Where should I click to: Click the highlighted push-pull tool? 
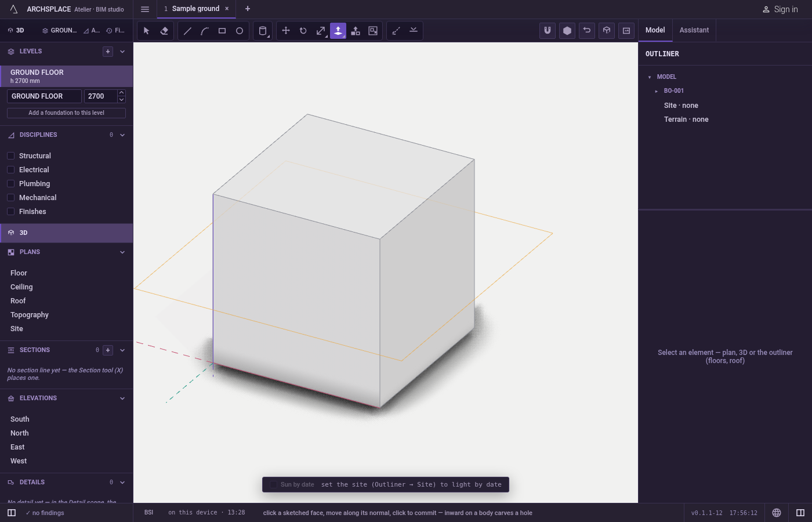click(338, 31)
